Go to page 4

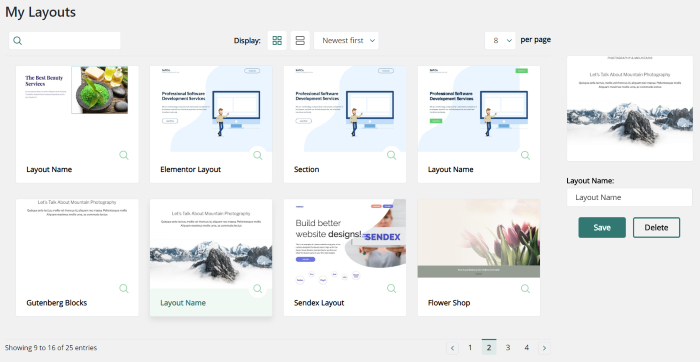point(527,347)
